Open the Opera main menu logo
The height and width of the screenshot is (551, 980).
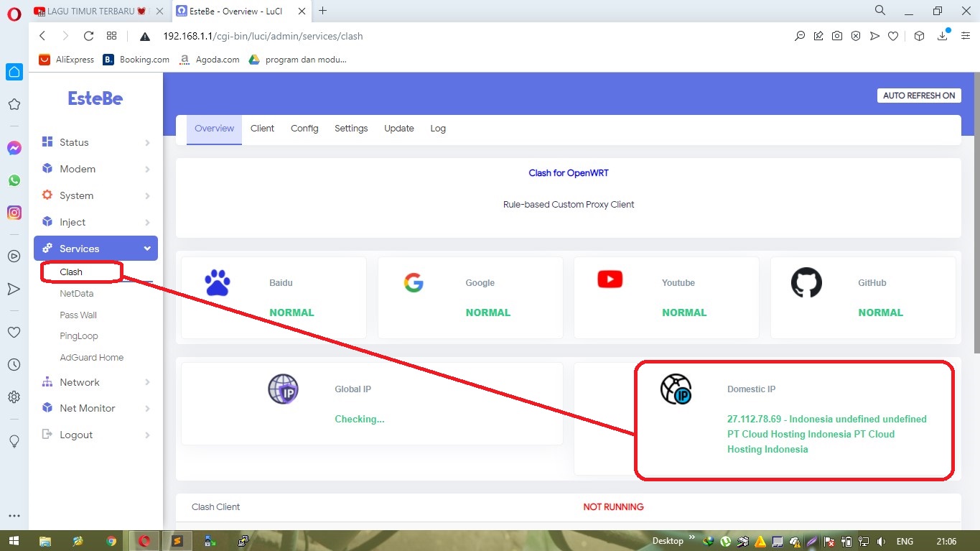point(14,14)
